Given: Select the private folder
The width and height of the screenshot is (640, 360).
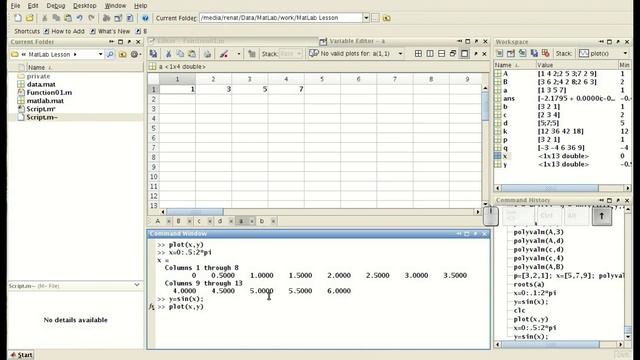Looking at the screenshot, I should 38,76.
